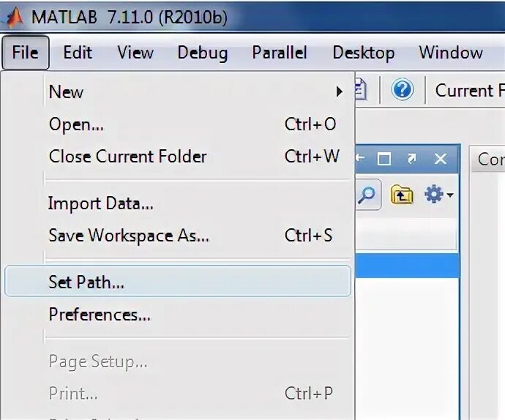Select the highlighted blue row in folder list
Image resolution: width=505 pixels, height=420 pixels.
coord(407,266)
